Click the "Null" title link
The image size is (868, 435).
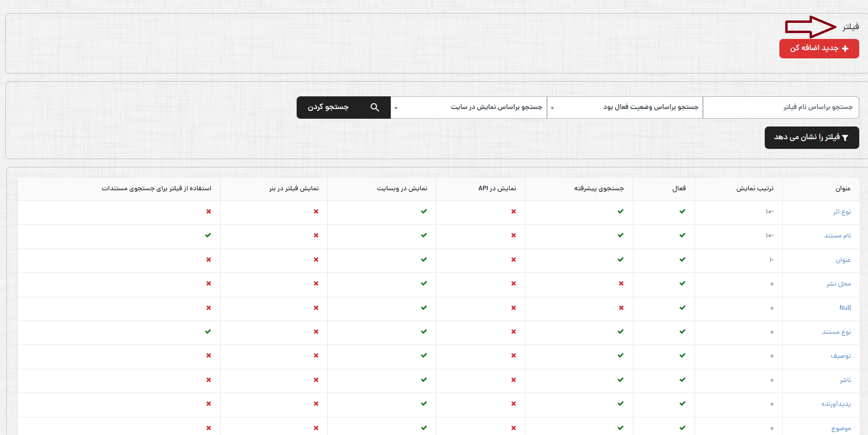pos(845,308)
